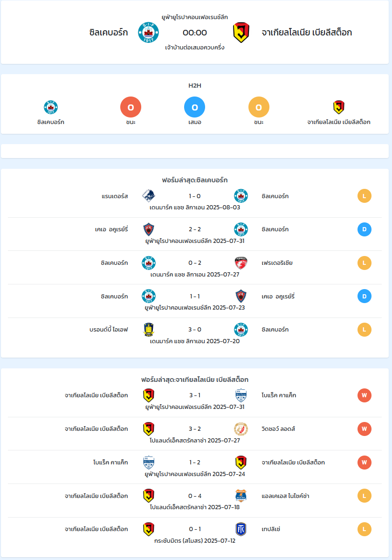Click L badge for Randers 1-0 match
This screenshot has height=560, width=392.
(x=364, y=196)
